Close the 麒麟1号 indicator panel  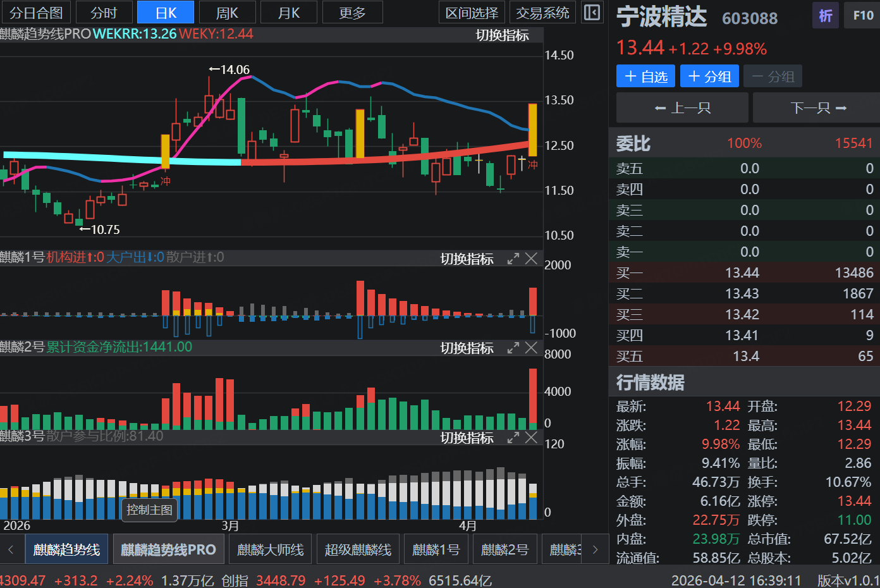(x=532, y=259)
